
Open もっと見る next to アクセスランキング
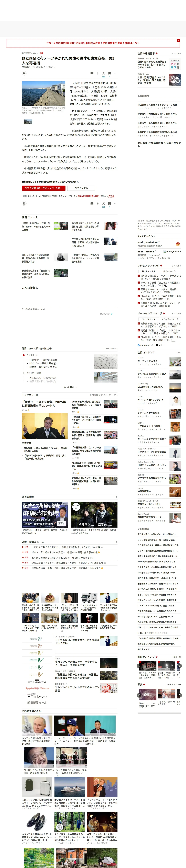pos(176,265)
